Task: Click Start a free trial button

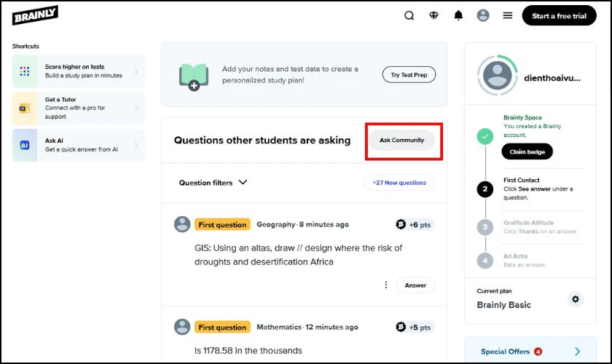Action: [559, 15]
